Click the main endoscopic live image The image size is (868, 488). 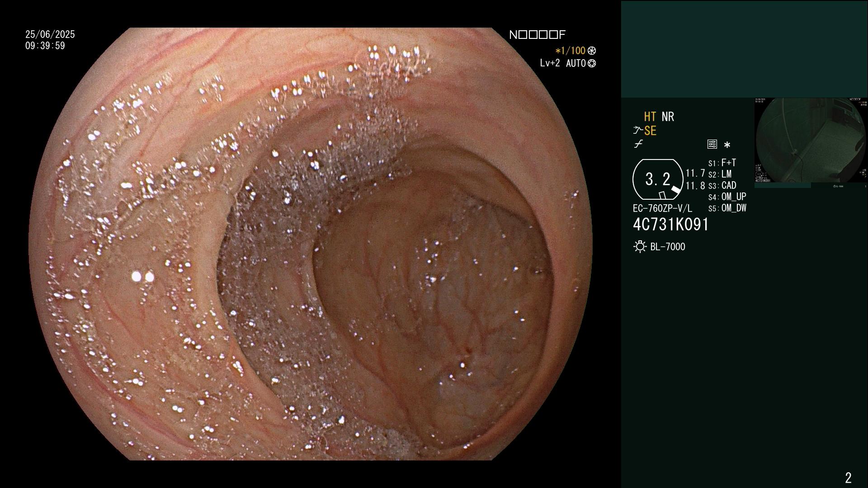coord(310,244)
